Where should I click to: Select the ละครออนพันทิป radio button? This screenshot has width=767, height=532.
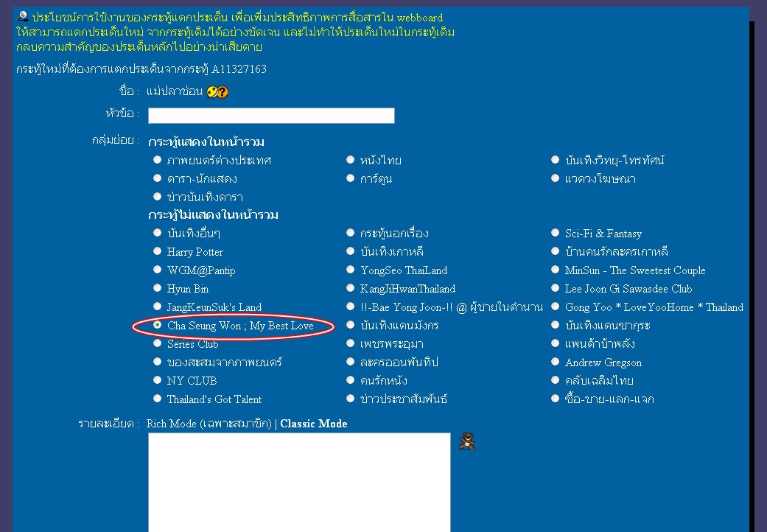350,362
